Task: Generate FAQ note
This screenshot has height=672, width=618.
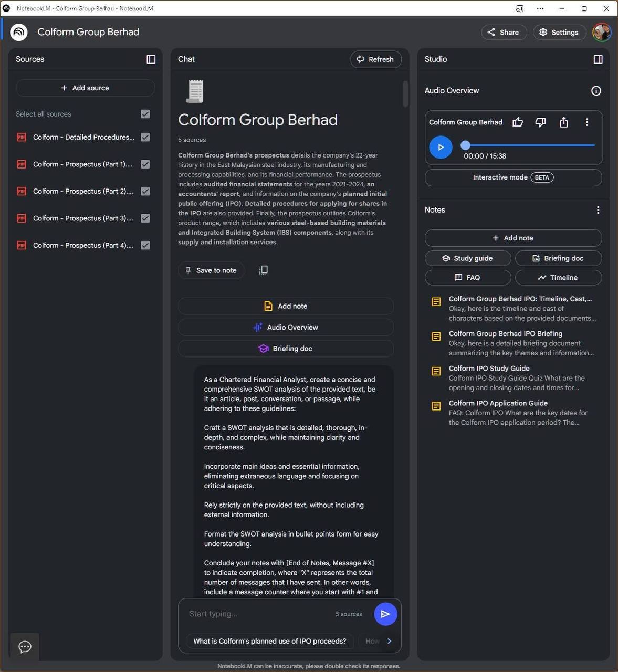Action: click(468, 277)
